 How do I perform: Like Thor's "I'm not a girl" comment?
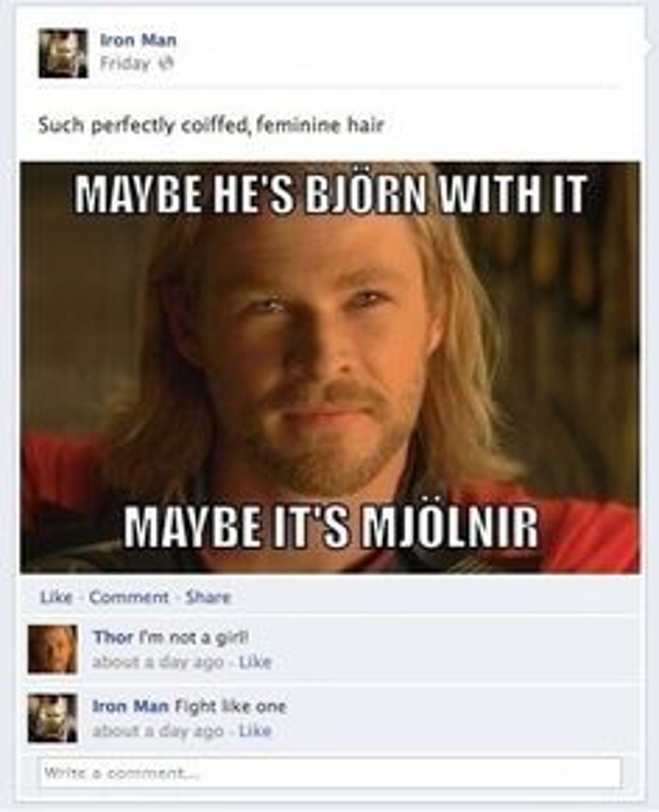tap(255, 662)
